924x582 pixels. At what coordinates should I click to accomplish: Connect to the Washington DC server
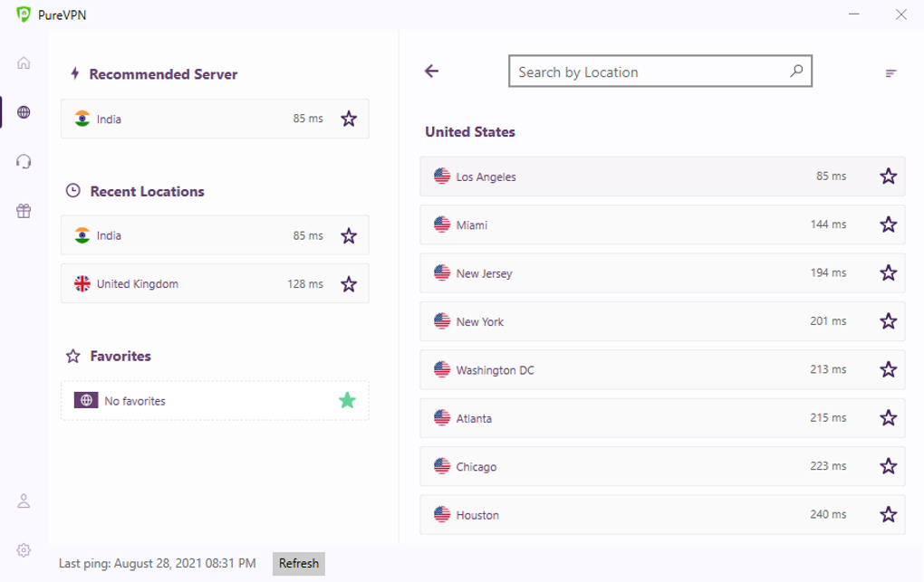click(x=634, y=369)
